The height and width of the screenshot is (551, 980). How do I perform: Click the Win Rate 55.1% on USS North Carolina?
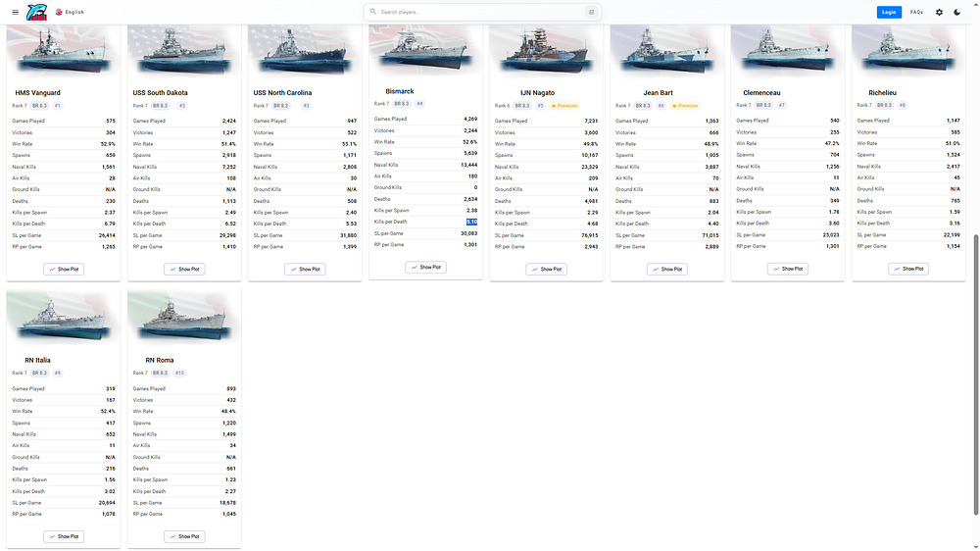pos(349,144)
